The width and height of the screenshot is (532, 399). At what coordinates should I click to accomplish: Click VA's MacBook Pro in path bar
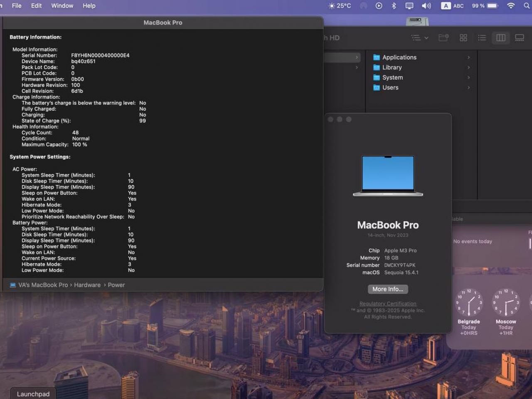tap(43, 285)
